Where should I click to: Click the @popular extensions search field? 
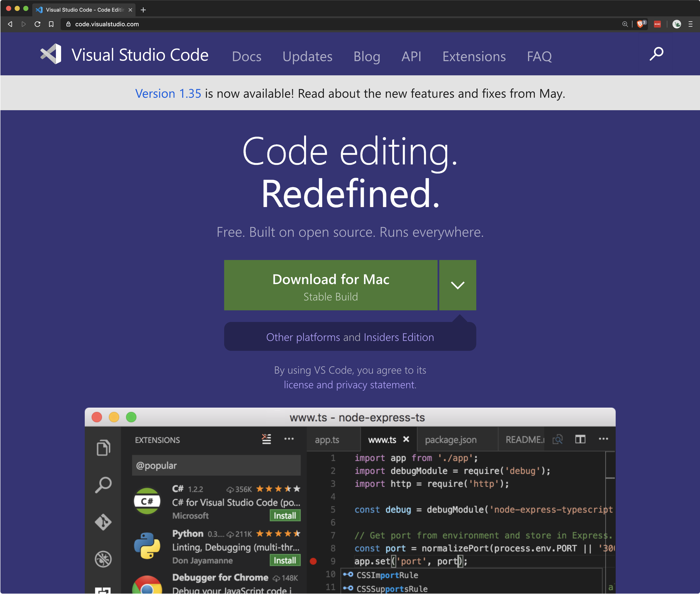point(216,465)
